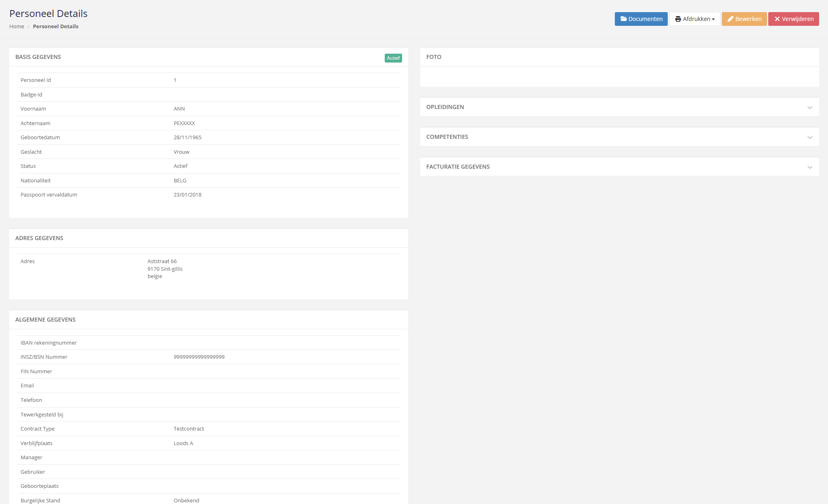Image resolution: width=828 pixels, height=504 pixels.
Task: Click the Personeel Details page heading
Action: pyautogui.click(x=48, y=13)
